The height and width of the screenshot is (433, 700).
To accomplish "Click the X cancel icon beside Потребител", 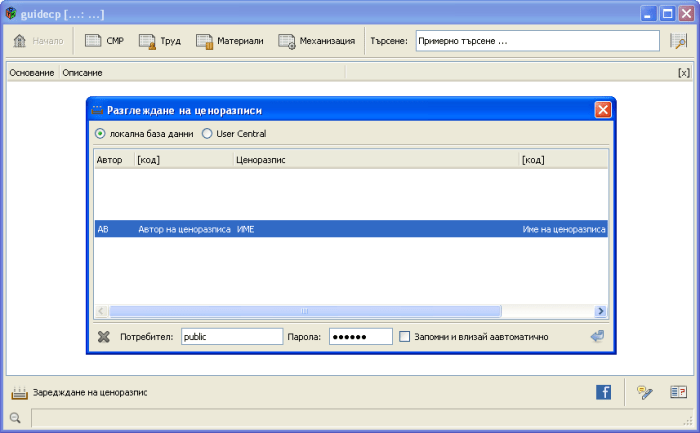I will coord(104,337).
